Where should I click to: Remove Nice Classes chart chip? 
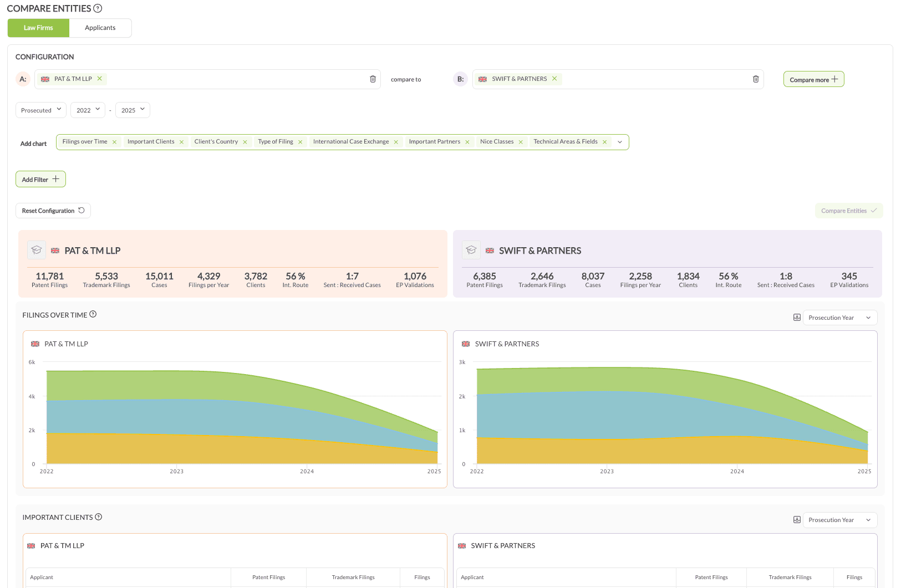[521, 142]
